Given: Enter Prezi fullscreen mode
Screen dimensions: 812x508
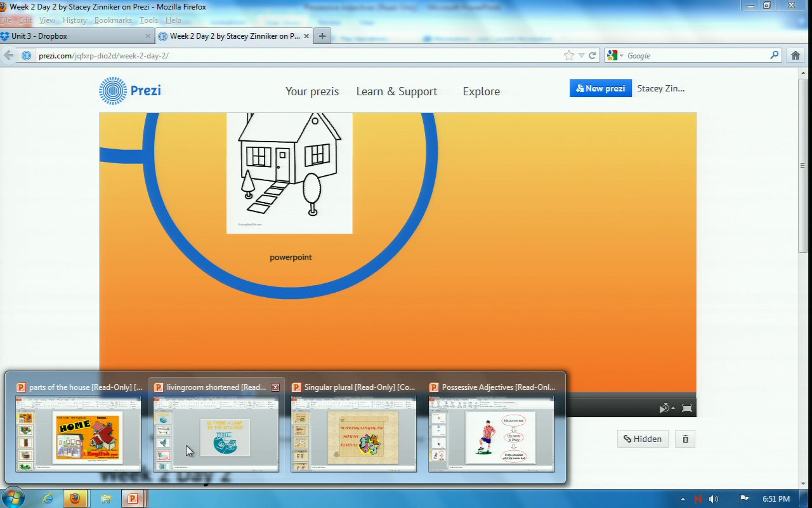Looking at the screenshot, I should click(686, 408).
